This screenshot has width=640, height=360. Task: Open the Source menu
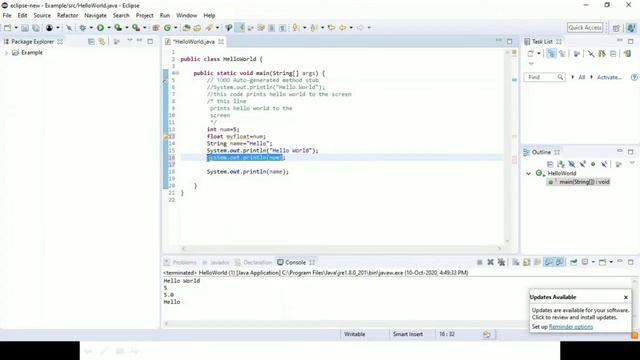pos(42,16)
